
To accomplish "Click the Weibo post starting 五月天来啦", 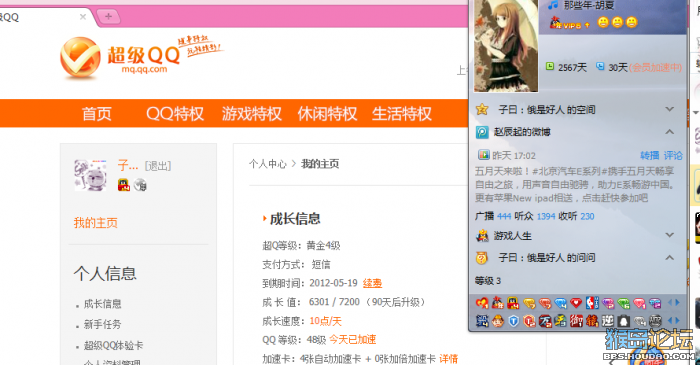I will pyautogui.click(x=575, y=184).
